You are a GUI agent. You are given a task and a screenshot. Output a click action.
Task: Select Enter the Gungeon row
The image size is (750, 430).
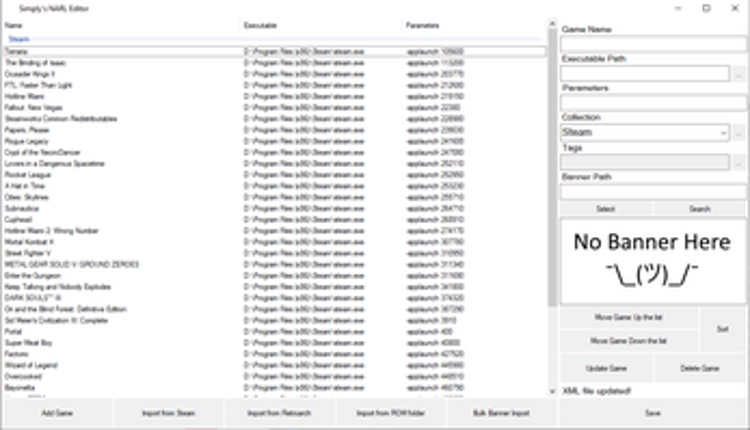pos(274,276)
